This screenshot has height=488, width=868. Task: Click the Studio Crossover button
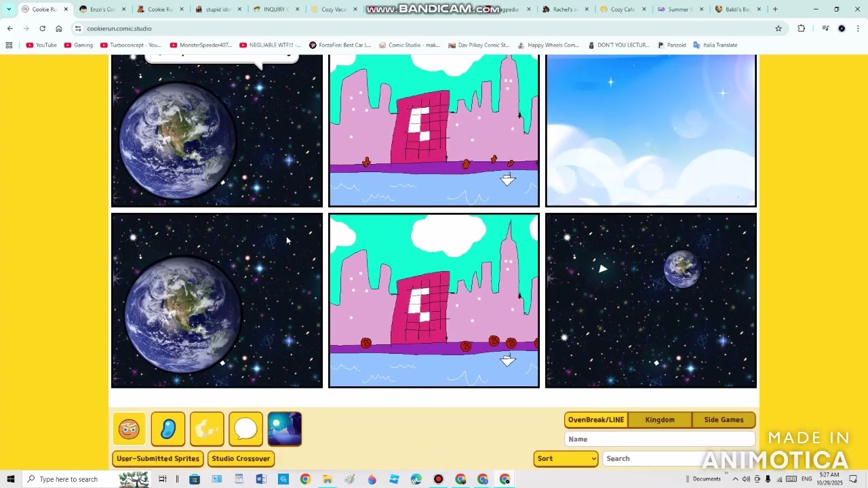click(241, 459)
